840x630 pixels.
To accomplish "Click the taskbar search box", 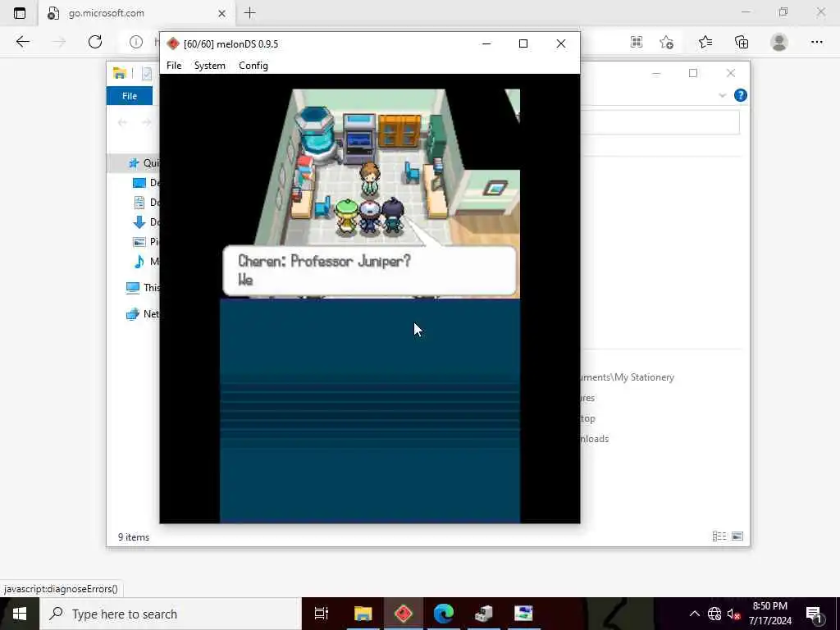I will click(x=170, y=614).
